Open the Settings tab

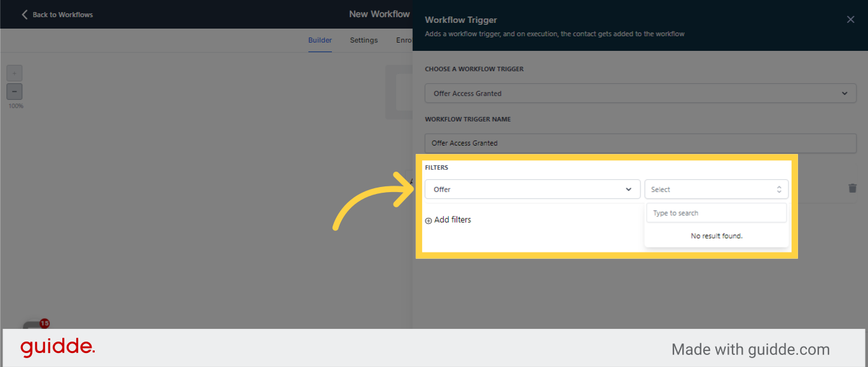tap(364, 40)
